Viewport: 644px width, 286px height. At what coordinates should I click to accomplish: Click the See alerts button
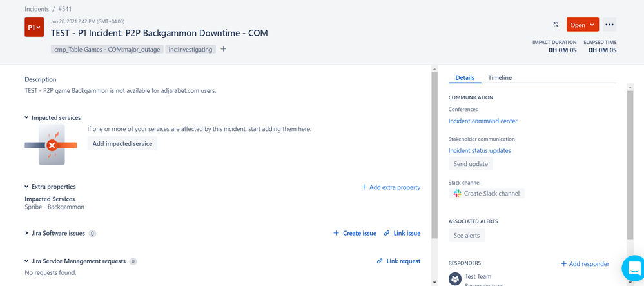tap(467, 236)
